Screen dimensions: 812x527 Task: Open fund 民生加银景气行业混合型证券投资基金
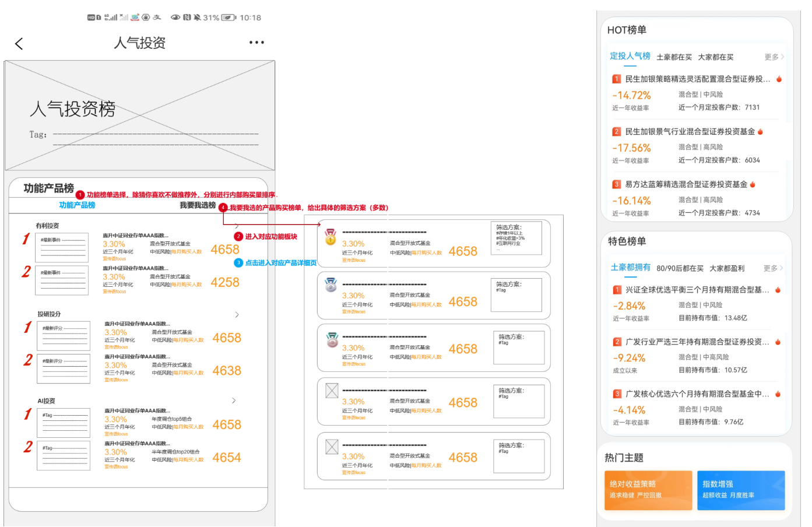(690, 132)
